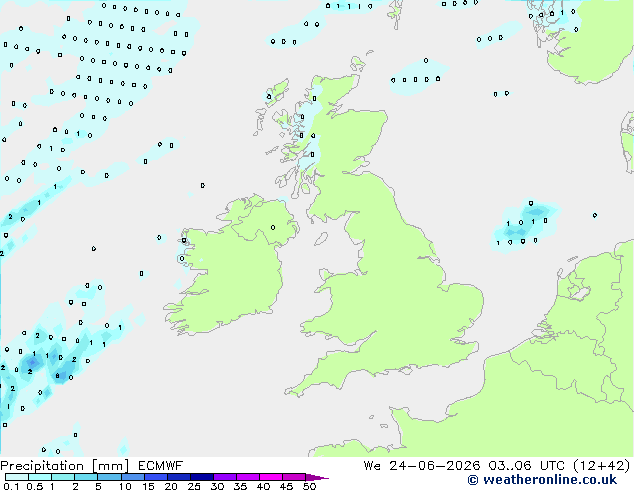Click the "(12+42)" forecast run text
The image size is (634, 490).
[602, 466]
